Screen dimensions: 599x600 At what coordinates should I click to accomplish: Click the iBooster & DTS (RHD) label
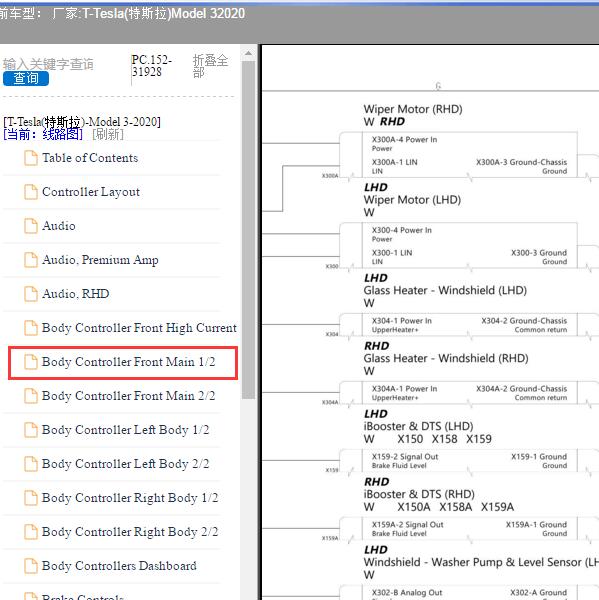coord(419,494)
